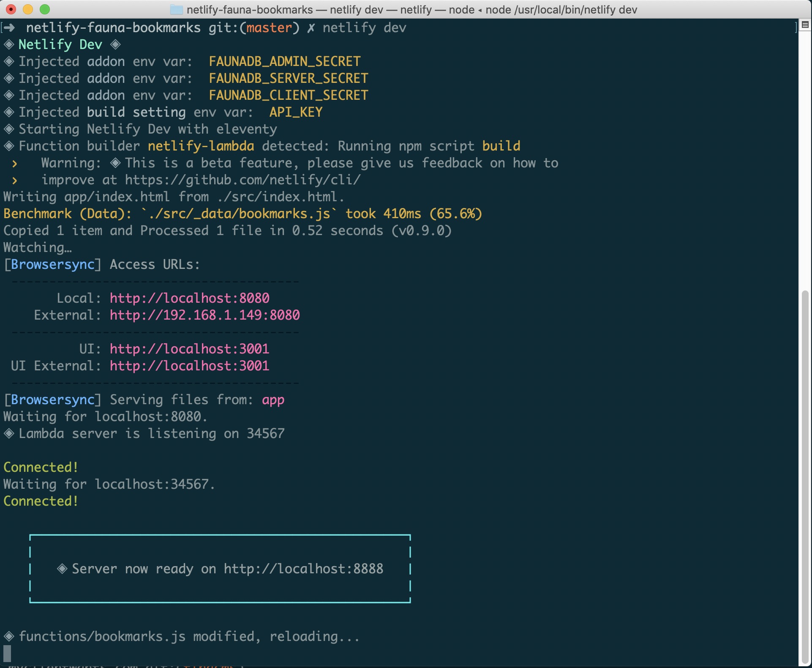Screen dimensions: 812x668
Task: Click the vertical scrollbar thumb
Action: point(805,477)
